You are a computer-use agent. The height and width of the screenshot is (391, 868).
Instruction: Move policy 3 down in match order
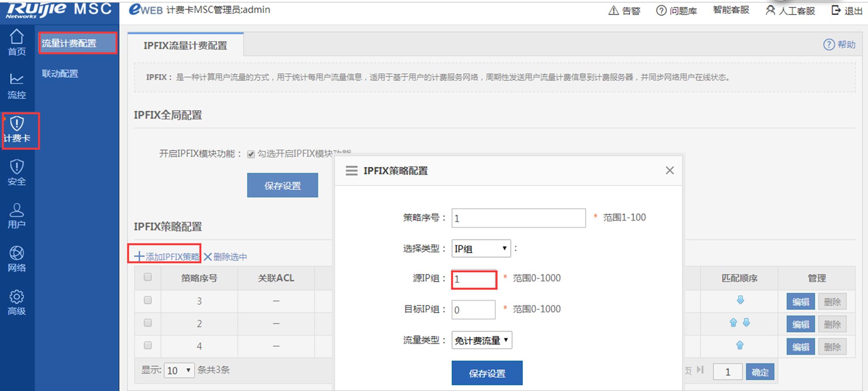pos(740,300)
